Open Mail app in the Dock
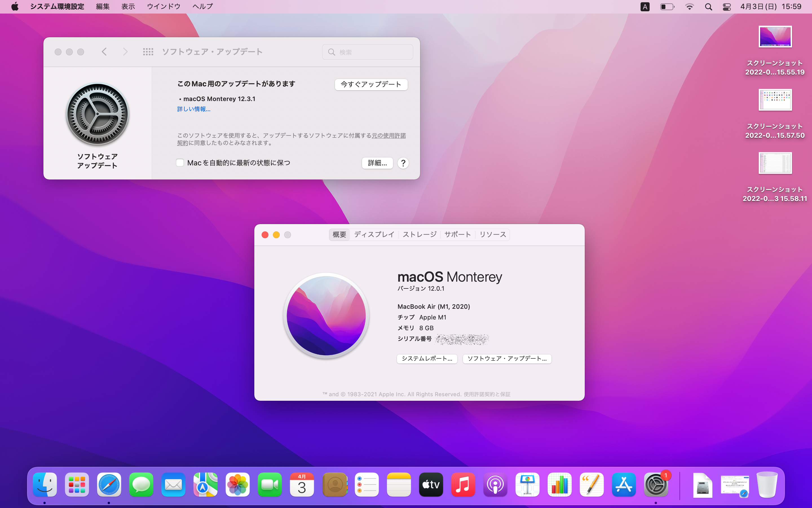Image resolution: width=812 pixels, height=508 pixels. tap(173, 485)
